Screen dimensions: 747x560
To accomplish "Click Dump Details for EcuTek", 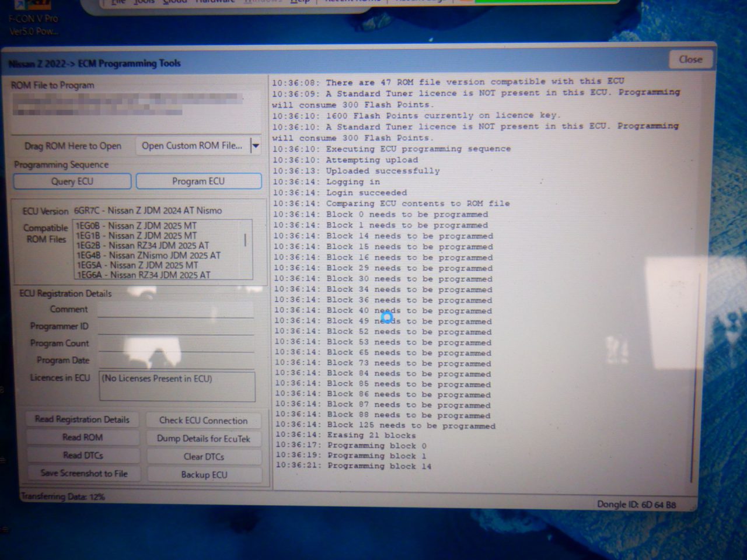I will (x=203, y=439).
